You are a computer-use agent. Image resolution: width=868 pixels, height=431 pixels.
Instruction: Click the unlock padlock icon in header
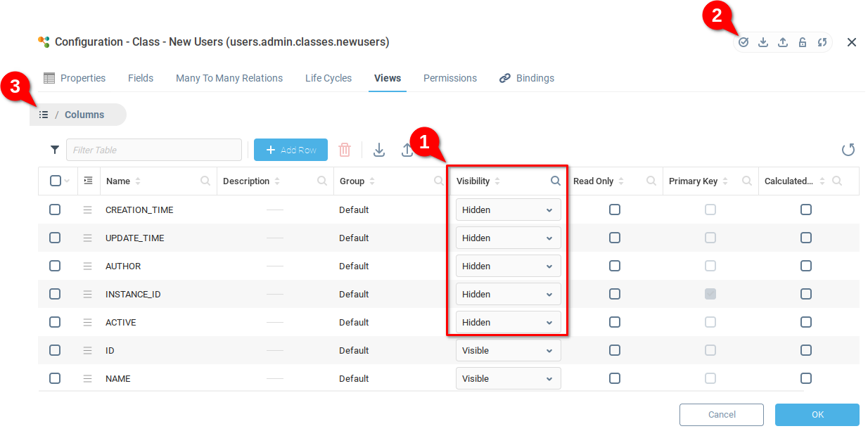point(803,42)
